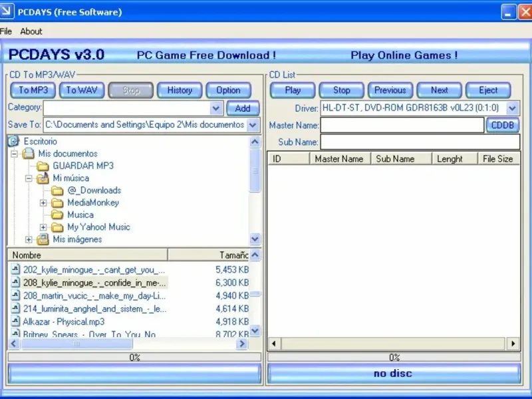Click the Sub Name input field

[x=420, y=142]
